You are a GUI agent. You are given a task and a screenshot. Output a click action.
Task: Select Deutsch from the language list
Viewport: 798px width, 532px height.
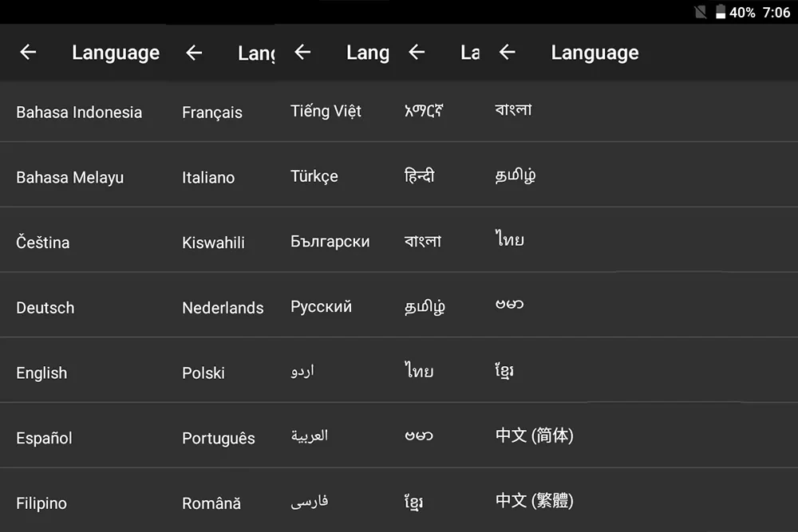(45, 308)
